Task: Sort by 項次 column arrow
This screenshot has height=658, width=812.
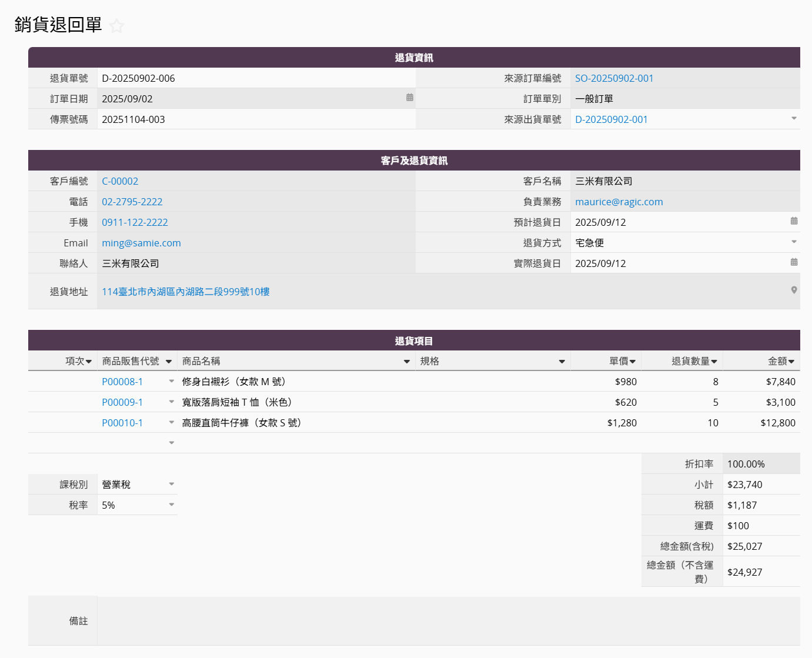Action: point(89,362)
